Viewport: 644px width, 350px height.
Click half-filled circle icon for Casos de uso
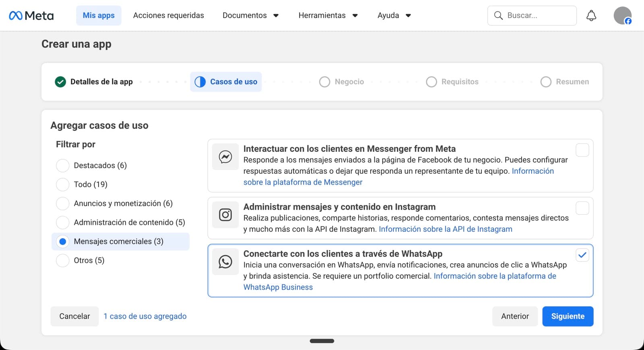[x=200, y=82]
